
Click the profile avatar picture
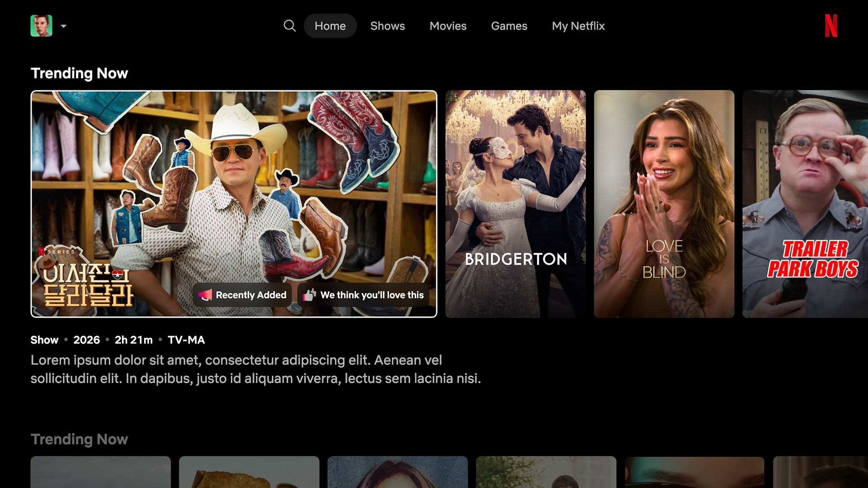(x=41, y=26)
